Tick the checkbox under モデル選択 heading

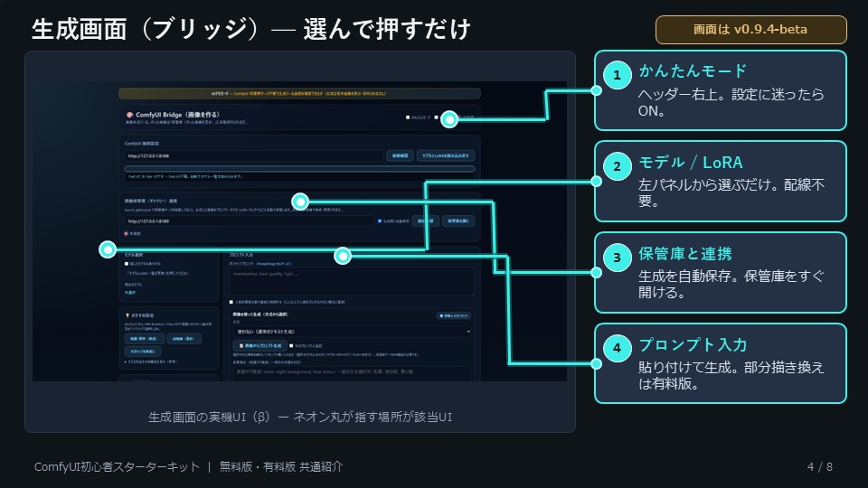127,264
